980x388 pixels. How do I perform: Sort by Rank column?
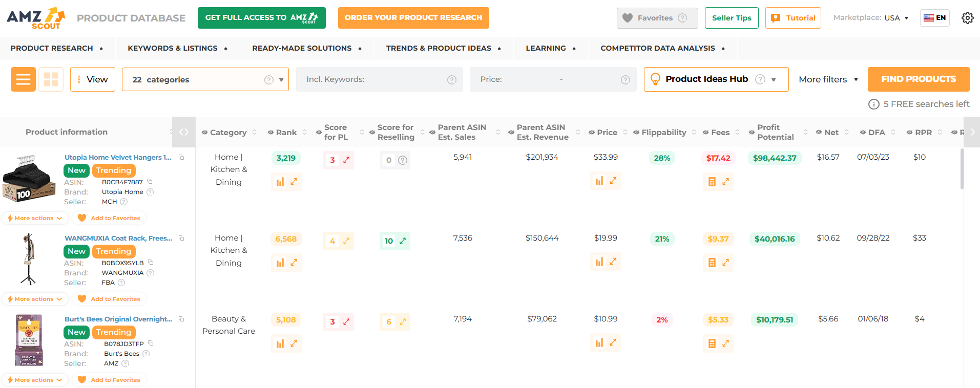pos(304,132)
